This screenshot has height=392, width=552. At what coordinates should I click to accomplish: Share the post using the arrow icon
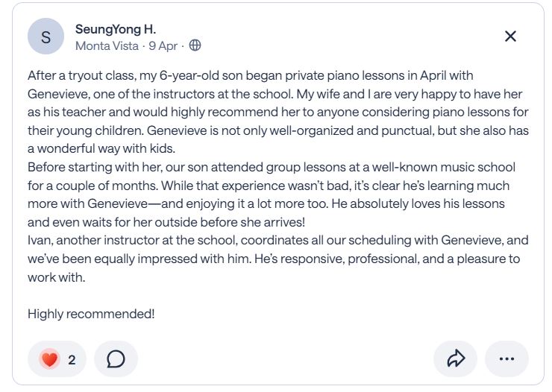click(455, 359)
